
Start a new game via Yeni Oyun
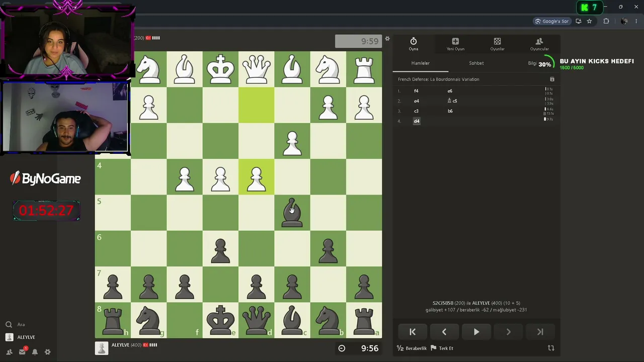pyautogui.click(x=455, y=44)
